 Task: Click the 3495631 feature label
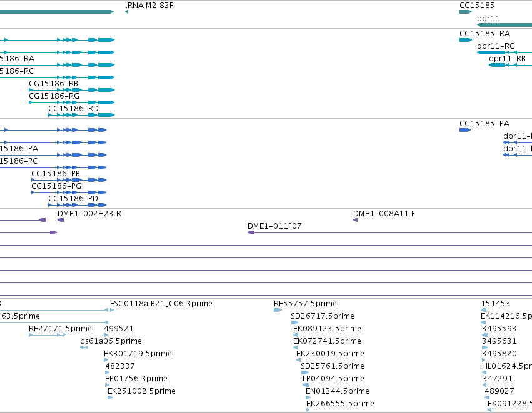click(499, 341)
